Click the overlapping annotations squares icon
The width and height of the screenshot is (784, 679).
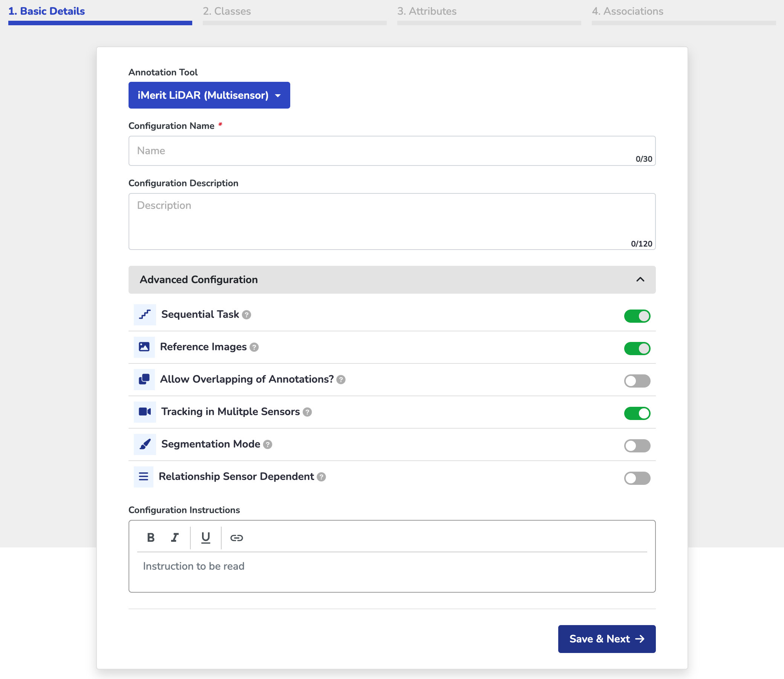[144, 379]
